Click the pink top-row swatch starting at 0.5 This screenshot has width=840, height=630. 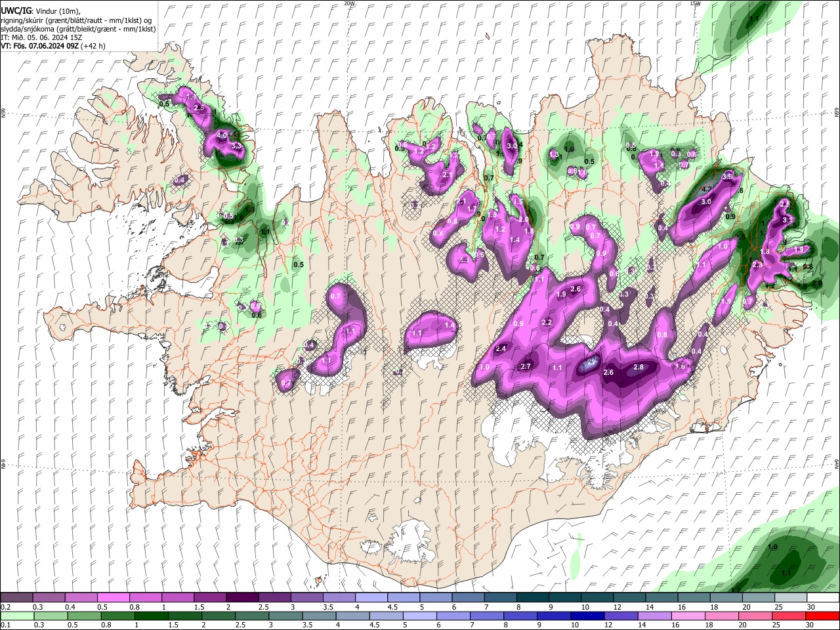point(113,598)
